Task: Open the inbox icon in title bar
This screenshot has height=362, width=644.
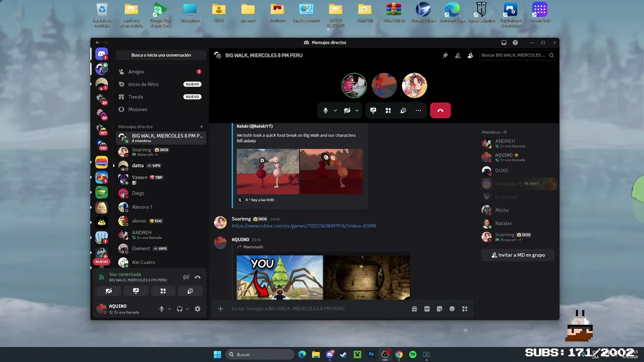Action: pos(504,43)
